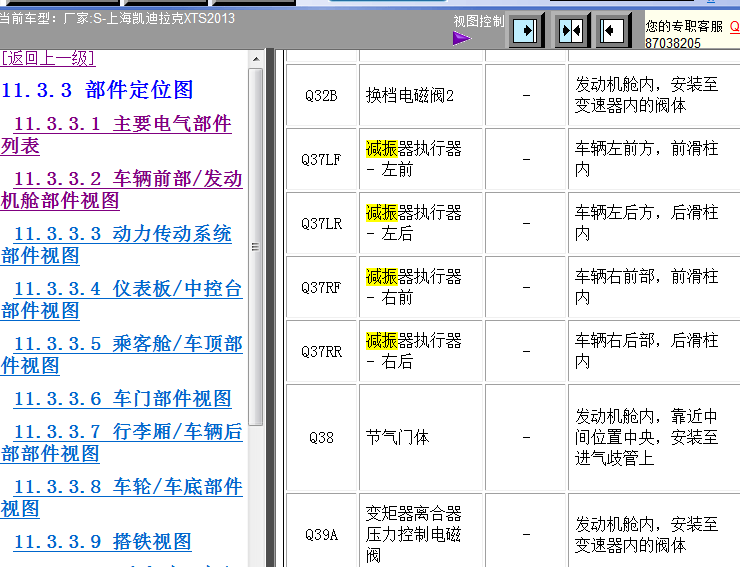
Task: Click 减振器执行器 - 右前 cell
Action: point(421,287)
